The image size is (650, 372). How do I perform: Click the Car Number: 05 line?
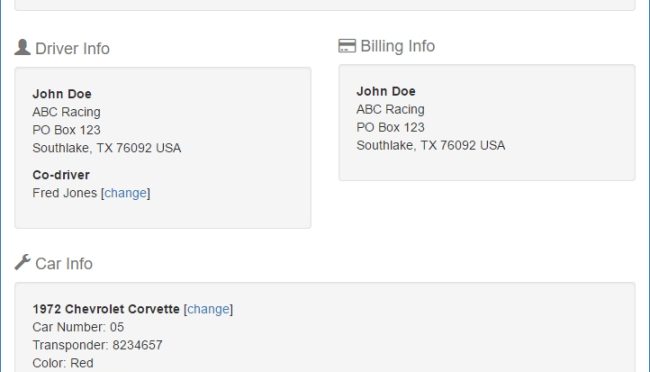pyautogui.click(x=78, y=327)
